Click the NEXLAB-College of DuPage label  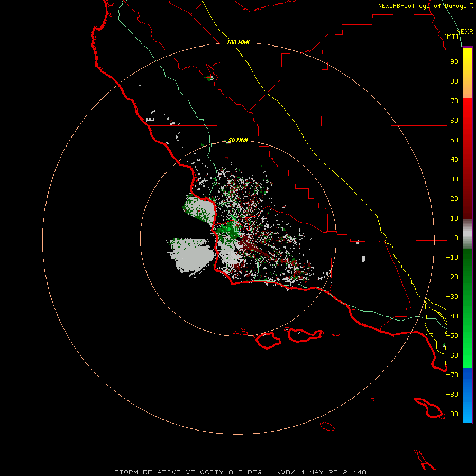pos(425,6)
